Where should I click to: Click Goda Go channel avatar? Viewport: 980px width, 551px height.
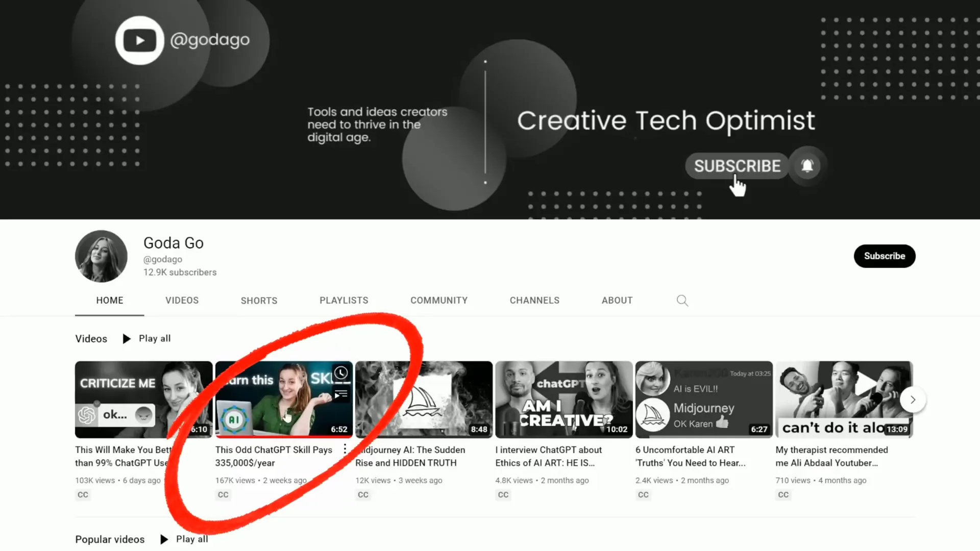(x=101, y=256)
